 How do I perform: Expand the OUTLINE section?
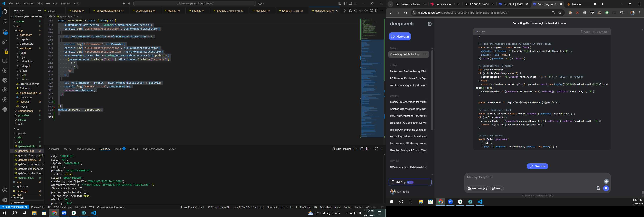tap(19, 198)
